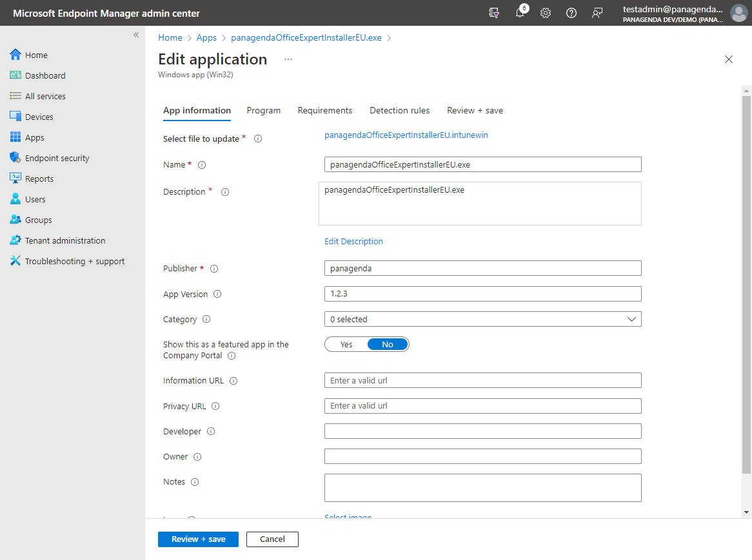Select Yes for featured app toggle
The width and height of the screenshot is (752, 560).
346,344
